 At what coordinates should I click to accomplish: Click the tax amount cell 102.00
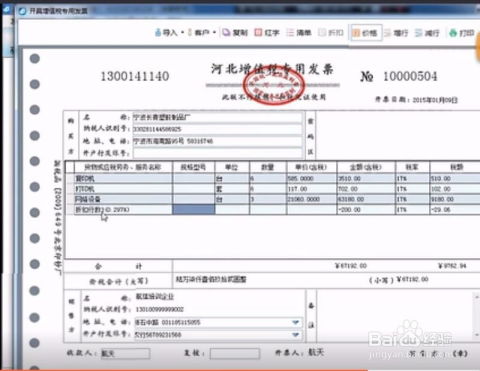point(455,189)
